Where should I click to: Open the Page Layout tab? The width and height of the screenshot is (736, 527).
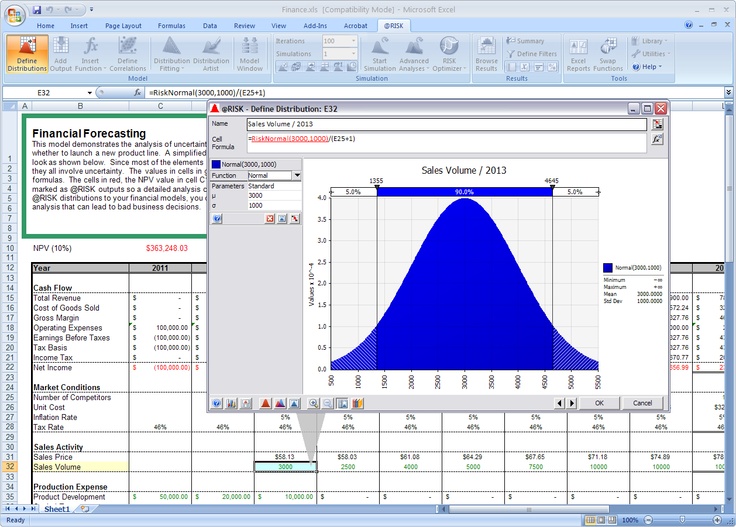point(123,26)
